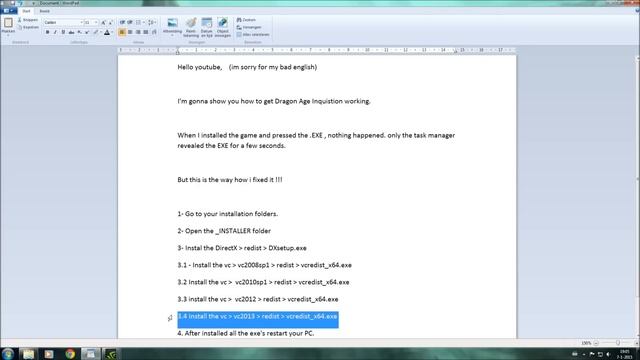Image resolution: width=640 pixels, height=360 pixels.
Task: Toggle subscript formatting
Action: (79, 32)
